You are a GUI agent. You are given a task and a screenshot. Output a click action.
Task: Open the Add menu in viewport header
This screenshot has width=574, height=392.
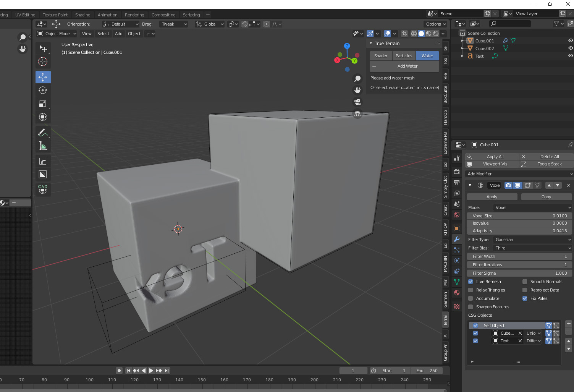tap(119, 34)
